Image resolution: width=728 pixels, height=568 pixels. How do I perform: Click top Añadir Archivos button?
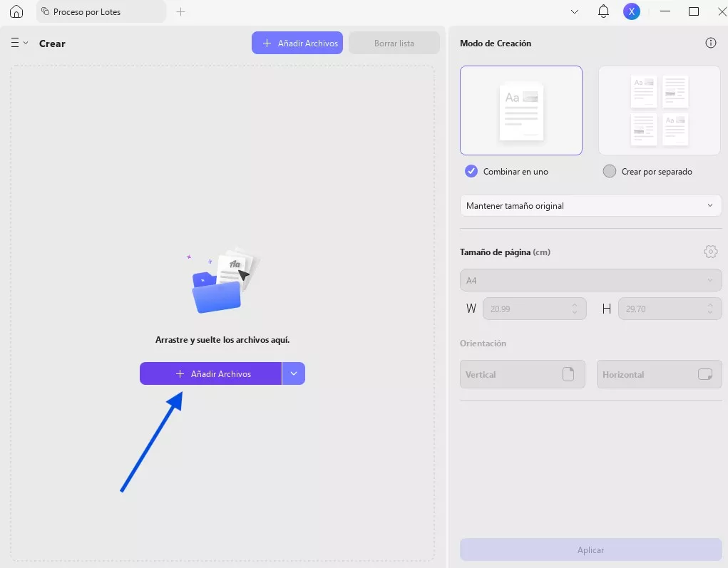[297, 43]
